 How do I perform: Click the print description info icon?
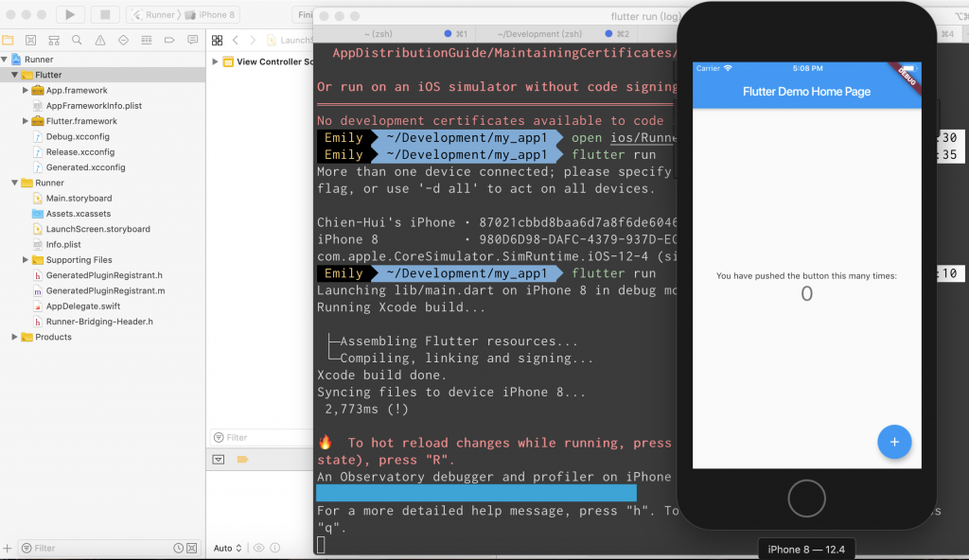pyautogui.click(x=275, y=548)
